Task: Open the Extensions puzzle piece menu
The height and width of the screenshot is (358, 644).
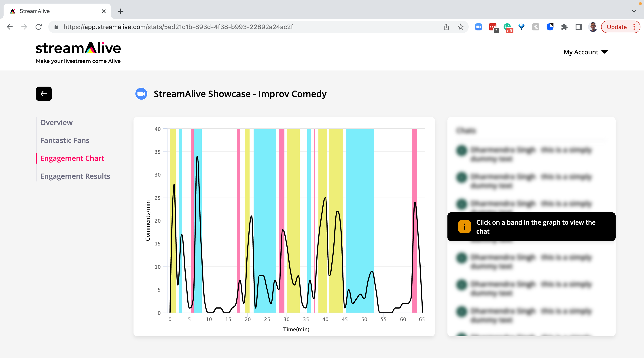Action: point(564,27)
